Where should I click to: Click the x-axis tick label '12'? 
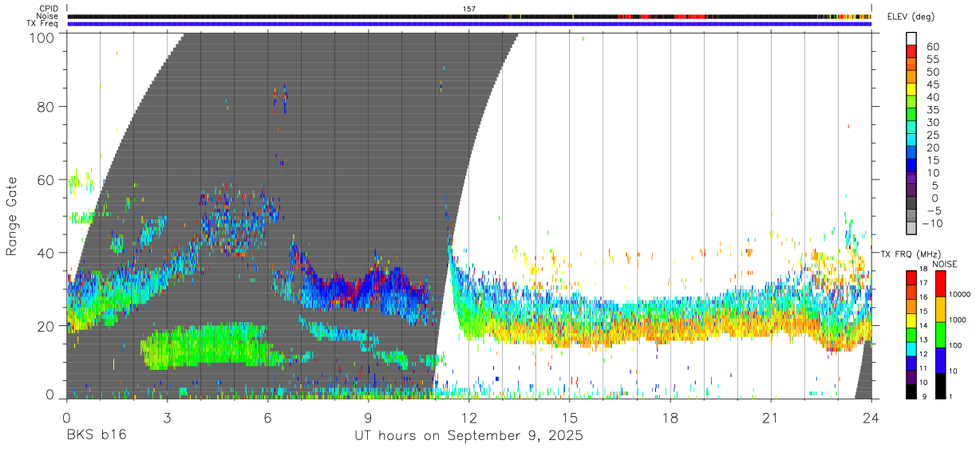[468, 419]
